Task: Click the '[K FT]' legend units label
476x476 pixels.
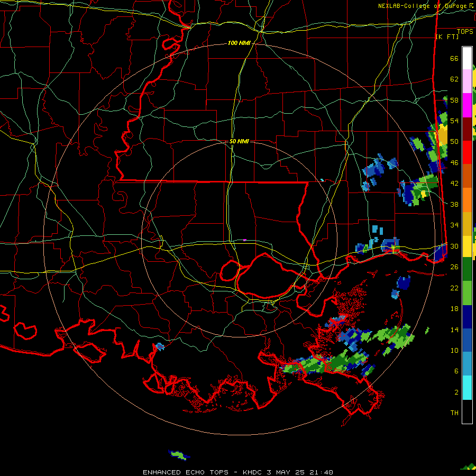Action: tap(447, 37)
